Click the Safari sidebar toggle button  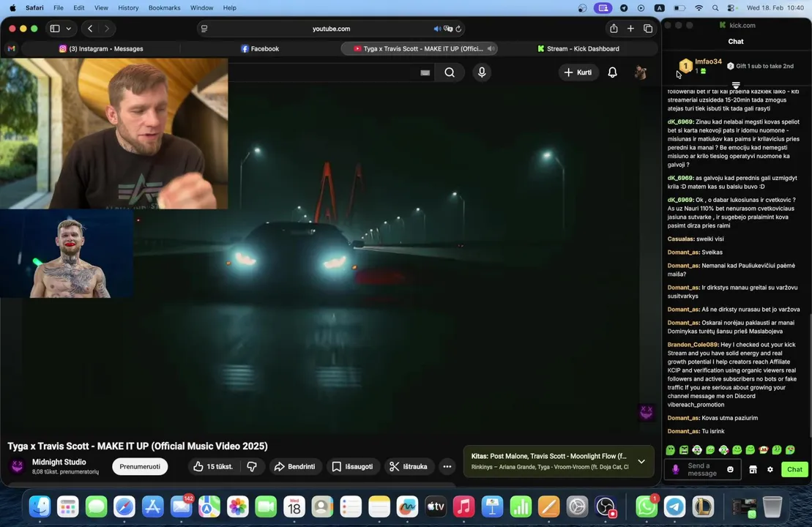click(x=55, y=29)
